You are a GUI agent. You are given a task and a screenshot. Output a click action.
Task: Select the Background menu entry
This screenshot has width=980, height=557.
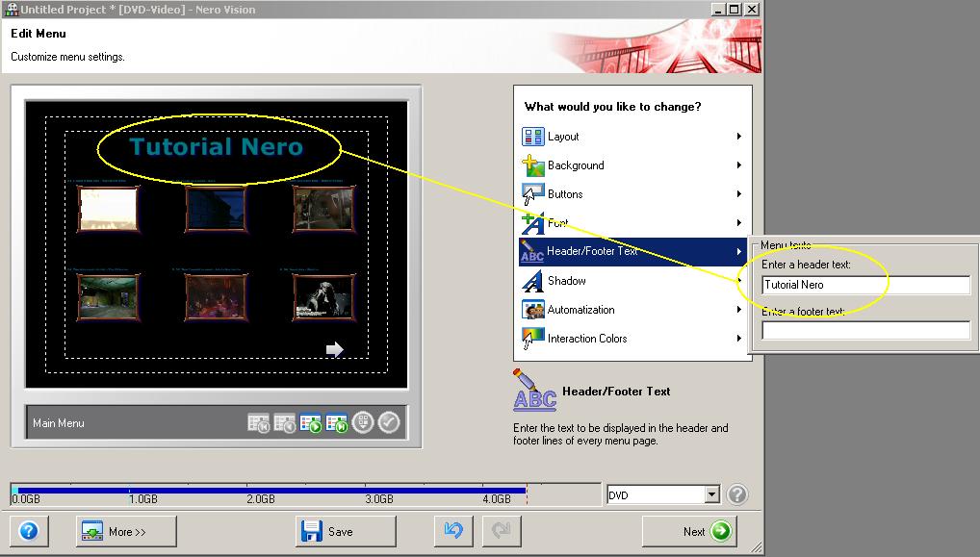coord(632,165)
